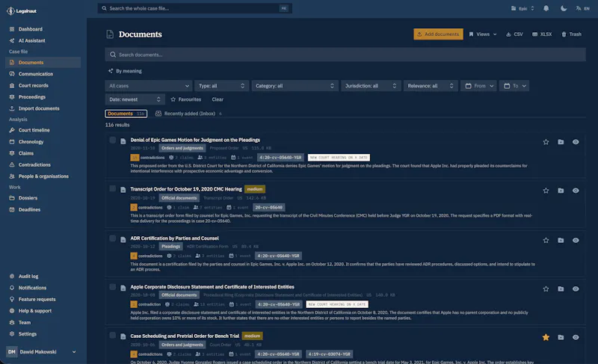Click the Legalnaut logo

pos(22,10)
